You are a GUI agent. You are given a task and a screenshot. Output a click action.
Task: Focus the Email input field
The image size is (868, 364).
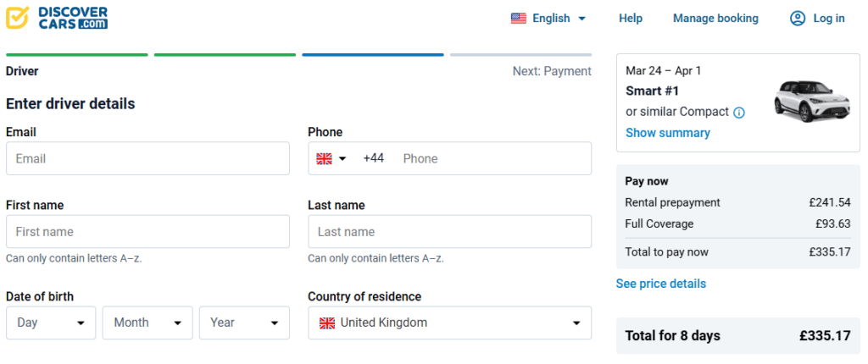coord(147,158)
